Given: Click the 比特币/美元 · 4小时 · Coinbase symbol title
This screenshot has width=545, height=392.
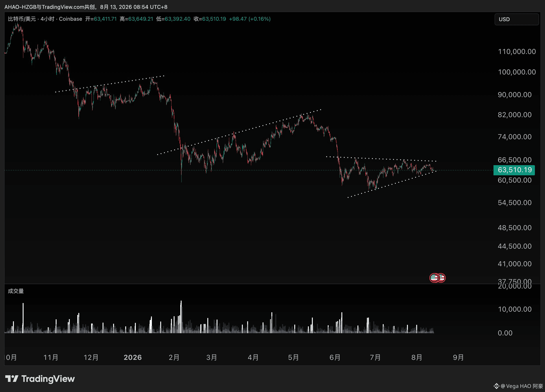Looking at the screenshot, I should coord(45,19).
